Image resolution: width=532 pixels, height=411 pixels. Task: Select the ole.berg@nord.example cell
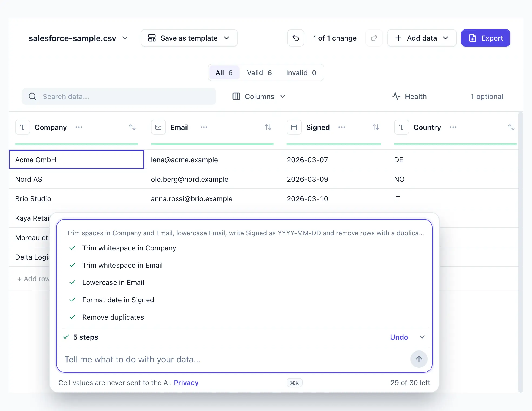pos(212,179)
